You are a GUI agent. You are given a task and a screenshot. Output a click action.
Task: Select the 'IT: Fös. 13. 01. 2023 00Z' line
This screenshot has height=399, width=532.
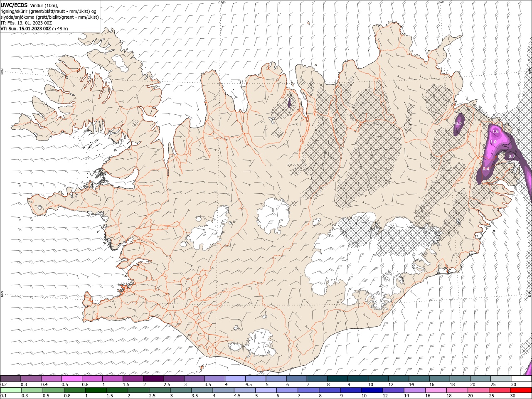pos(26,23)
